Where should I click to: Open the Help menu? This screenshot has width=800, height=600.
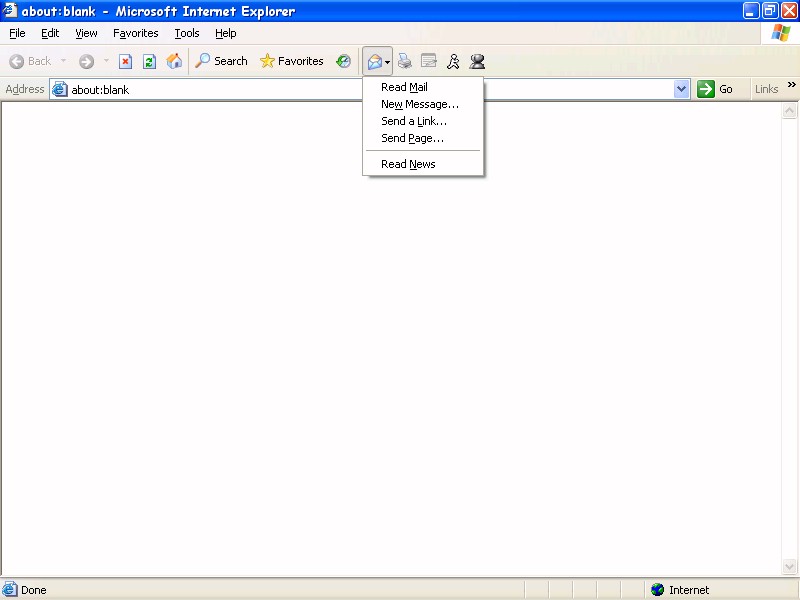(x=226, y=33)
